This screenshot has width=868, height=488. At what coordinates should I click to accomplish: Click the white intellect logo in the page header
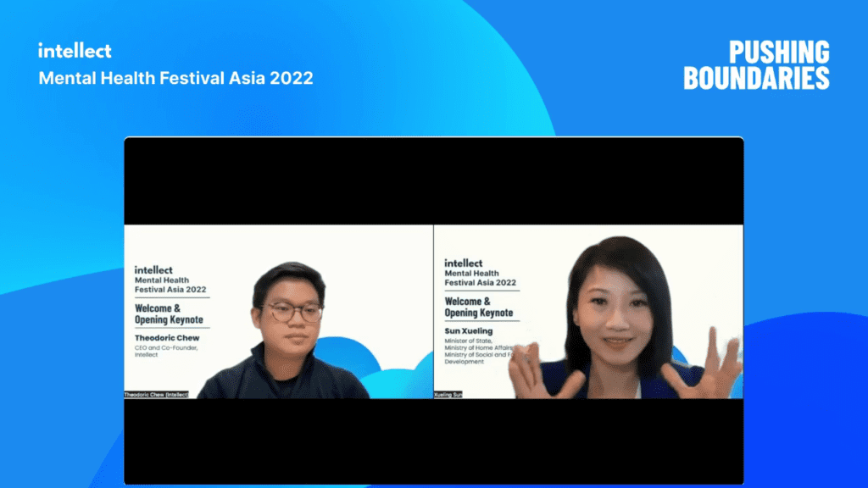tap(75, 51)
